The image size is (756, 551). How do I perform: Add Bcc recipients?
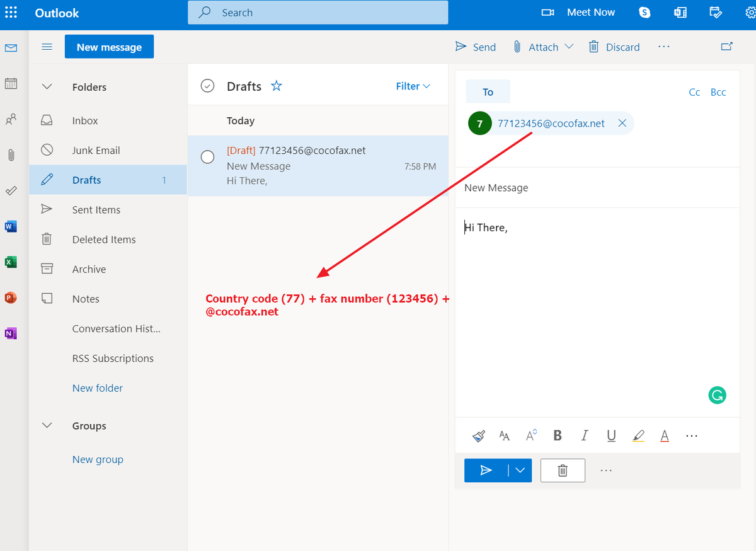pyautogui.click(x=718, y=92)
